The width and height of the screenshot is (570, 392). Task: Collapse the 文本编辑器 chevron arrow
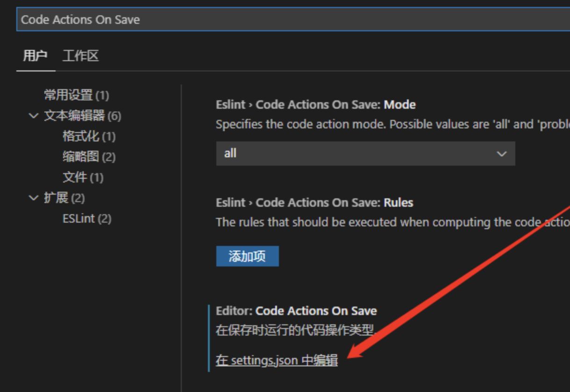click(34, 116)
